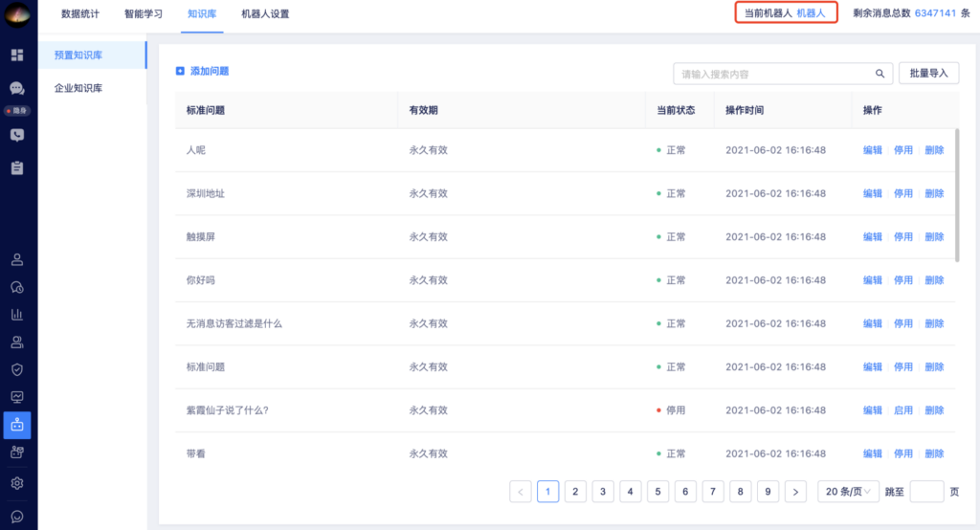Disable the 人呢 question via 停用
Viewport: 980px width, 530px height.
pyautogui.click(x=903, y=150)
